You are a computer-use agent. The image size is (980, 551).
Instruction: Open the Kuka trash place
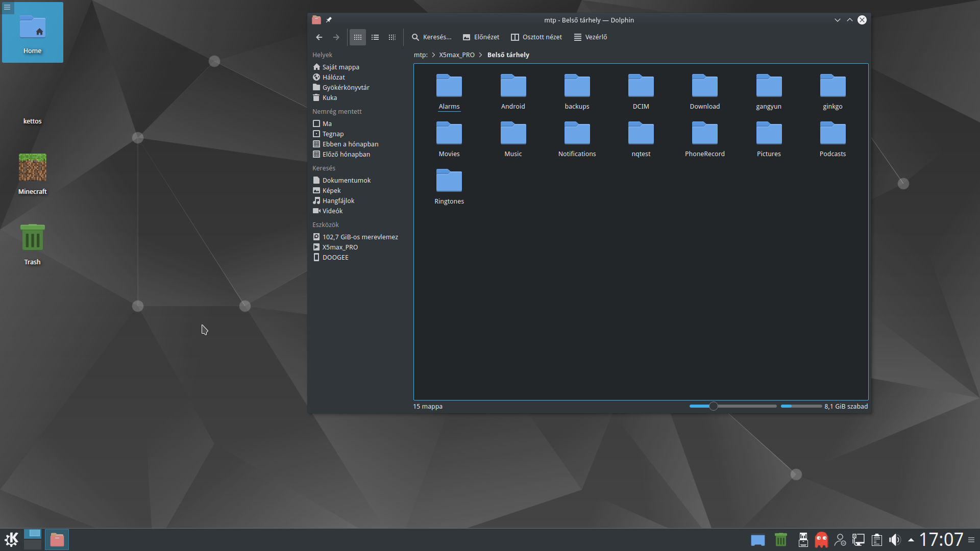pyautogui.click(x=329, y=98)
